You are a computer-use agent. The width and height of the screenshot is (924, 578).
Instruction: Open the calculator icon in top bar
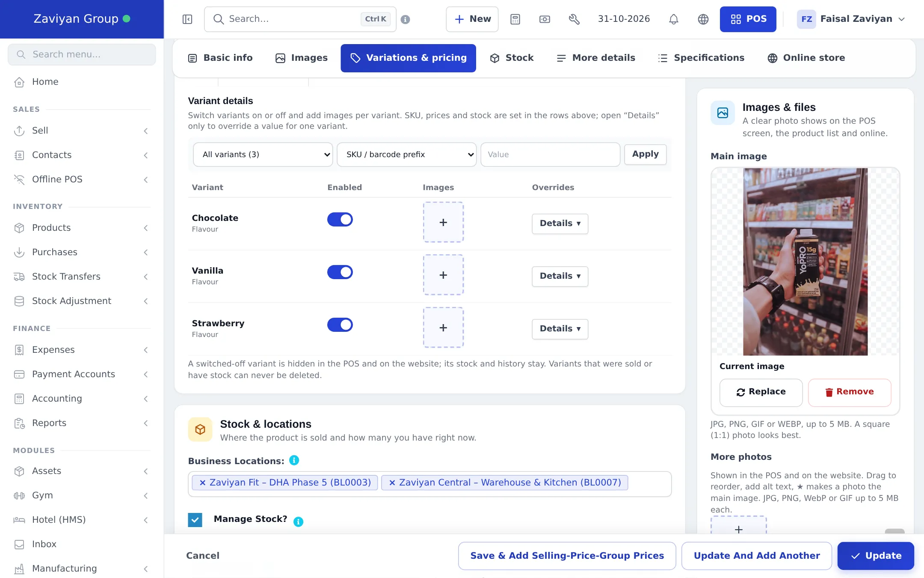tap(515, 19)
